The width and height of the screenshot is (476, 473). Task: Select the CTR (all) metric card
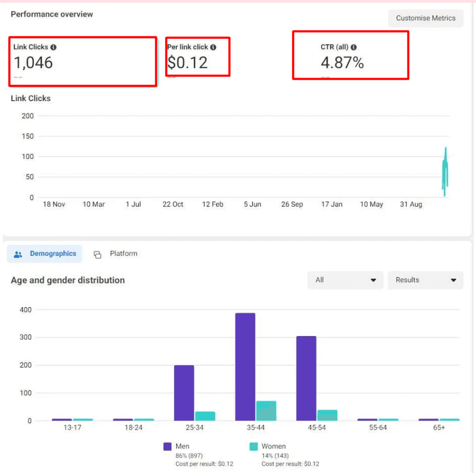(x=350, y=56)
